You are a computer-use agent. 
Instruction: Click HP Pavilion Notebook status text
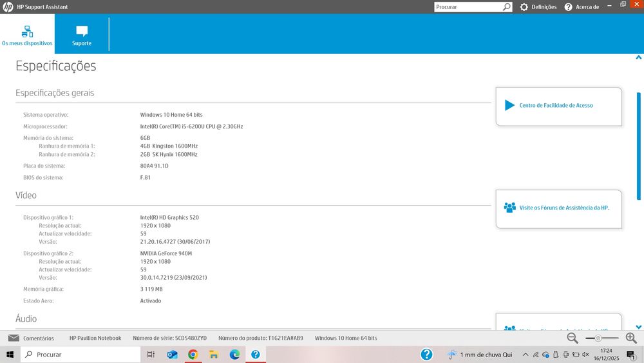coord(95,338)
